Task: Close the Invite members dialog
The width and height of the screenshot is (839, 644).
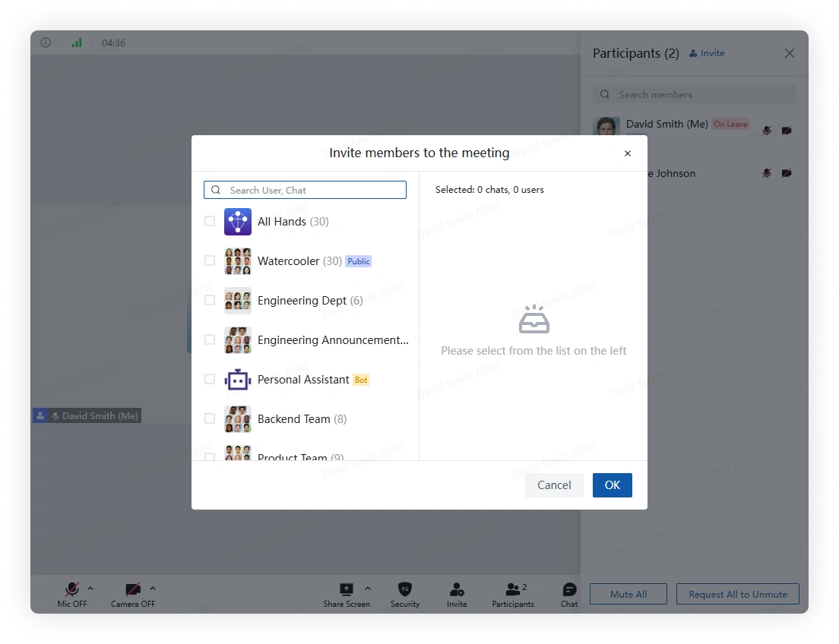Action: pos(628,153)
